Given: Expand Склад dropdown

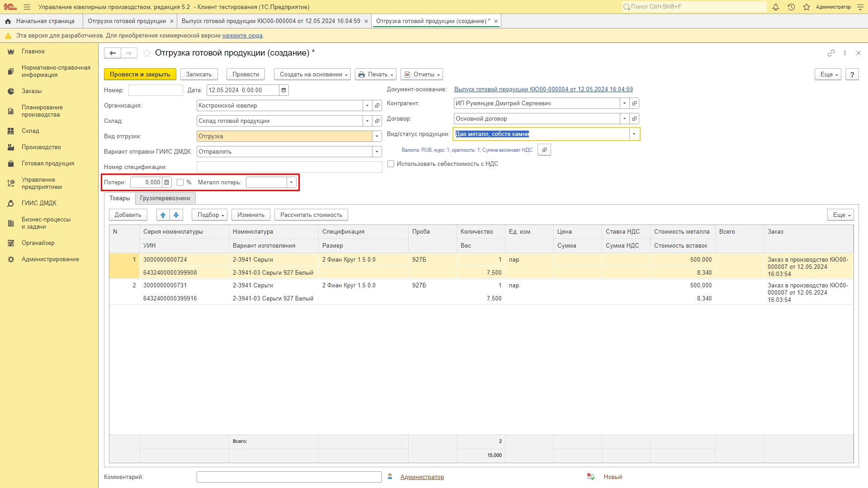Looking at the screenshot, I should click(x=368, y=121).
